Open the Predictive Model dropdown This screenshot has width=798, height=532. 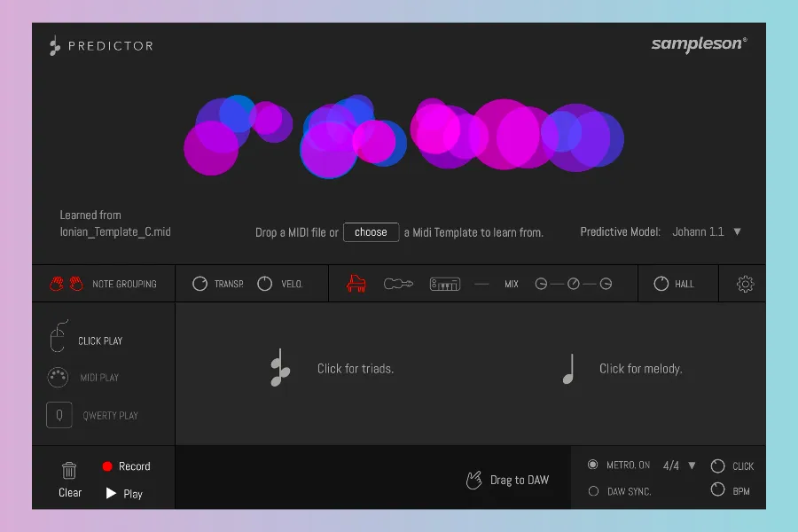pos(737,231)
